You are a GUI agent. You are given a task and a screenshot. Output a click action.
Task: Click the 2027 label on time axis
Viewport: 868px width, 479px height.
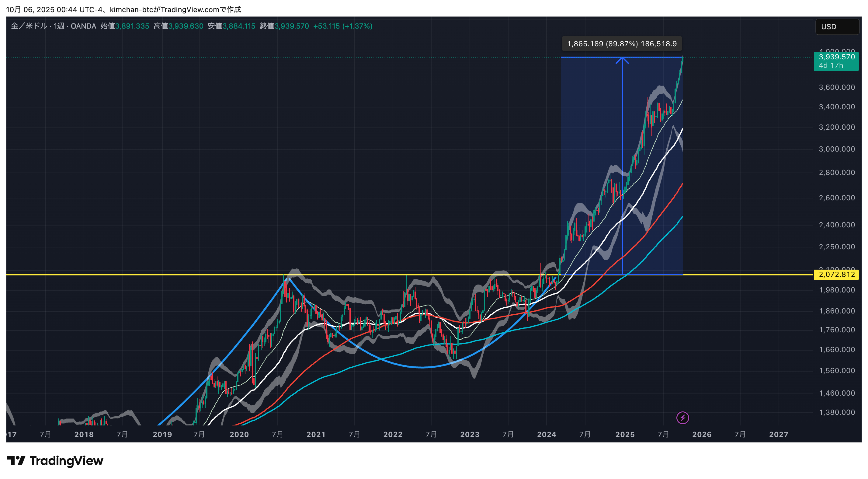point(778,434)
